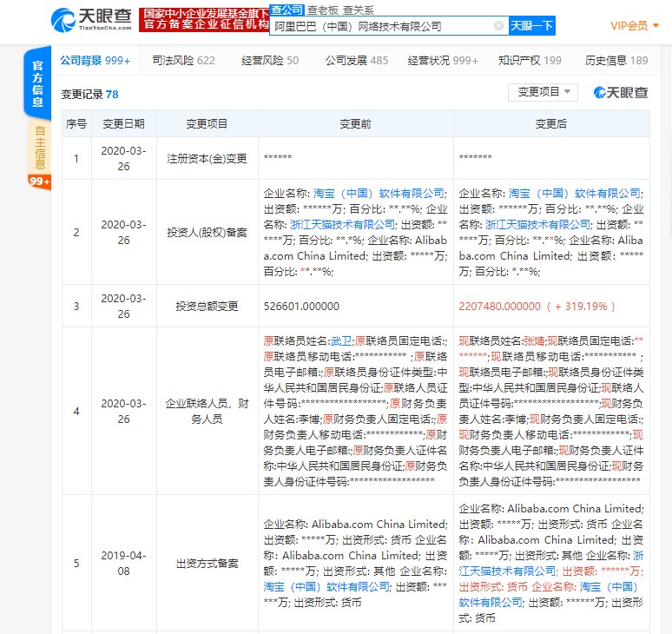Image resolution: width=672 pixels, height=634 pixels.
Task: Click the value 526601.000000
Action: click(x=301, y=306)
